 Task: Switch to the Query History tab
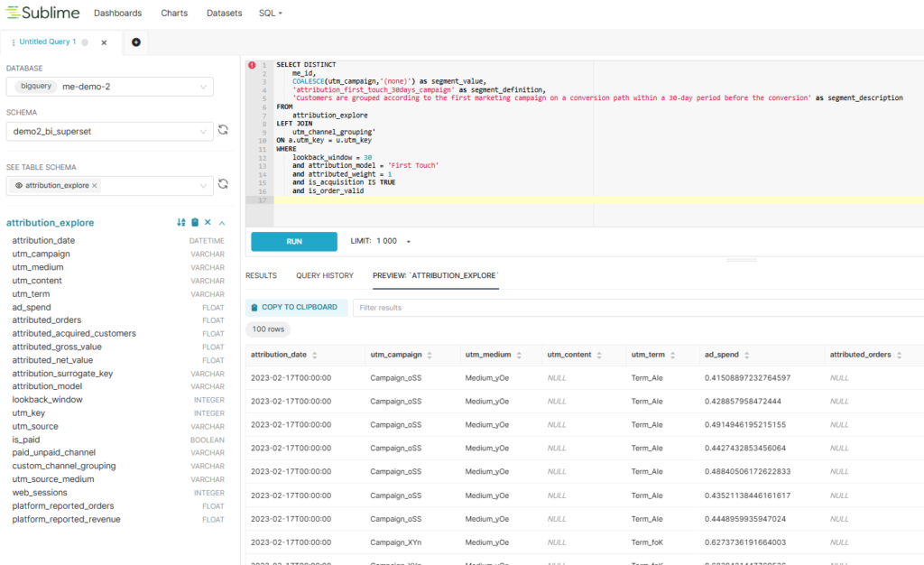click(325, 275)
